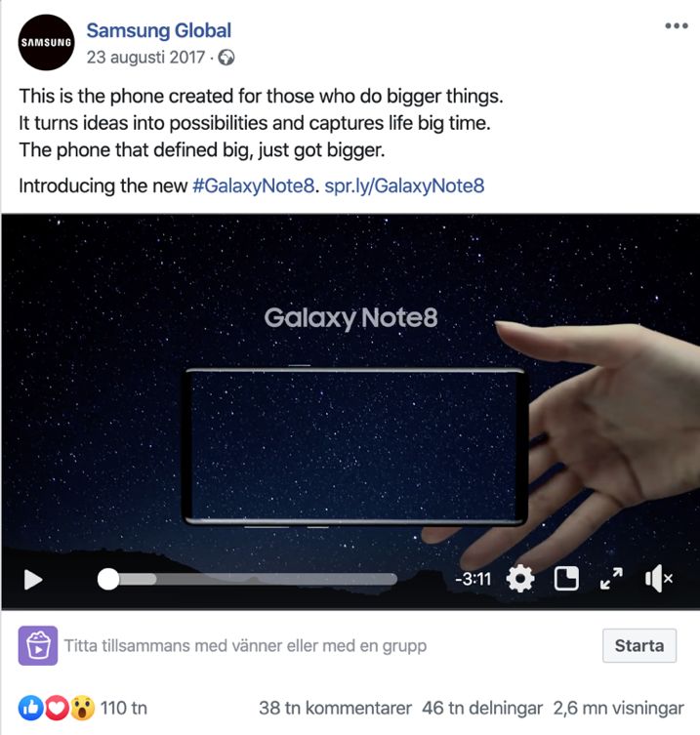700x735 pixels.
Task: Follow the spr.ly/GalaxyNote8 link
Action: (x=404, y=186)
